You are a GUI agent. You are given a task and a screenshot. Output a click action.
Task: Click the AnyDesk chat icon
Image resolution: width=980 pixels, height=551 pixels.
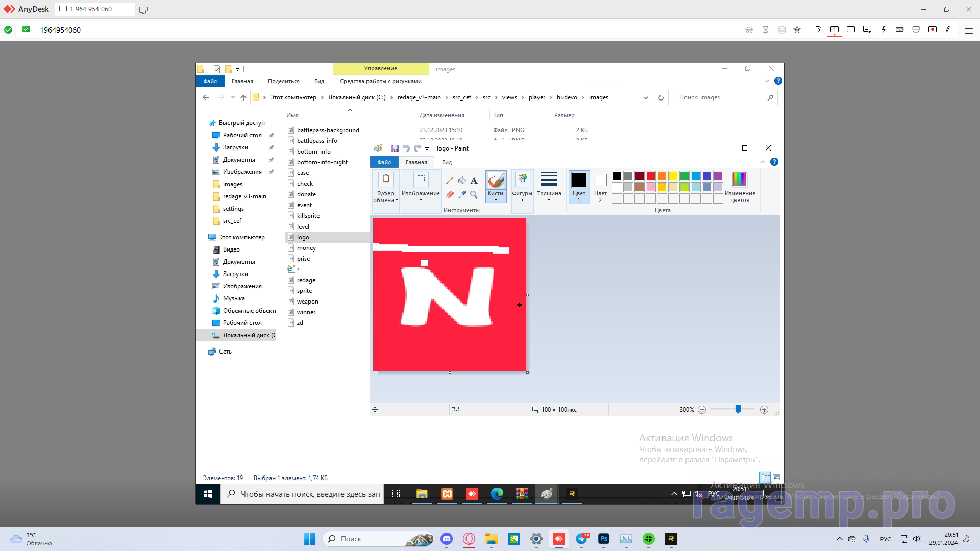point(867,30)
